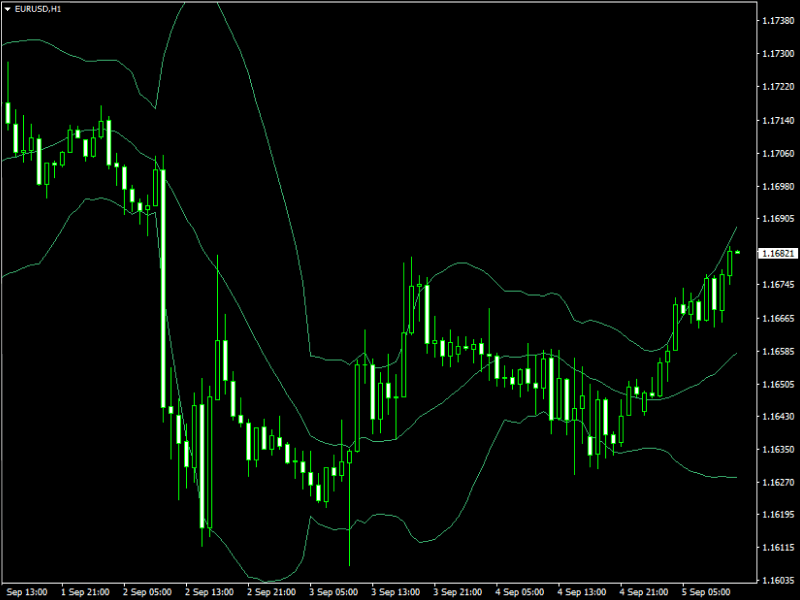Click the 1.16585 price axis label
Screen dimensions: 800x600
coord(778,352)
